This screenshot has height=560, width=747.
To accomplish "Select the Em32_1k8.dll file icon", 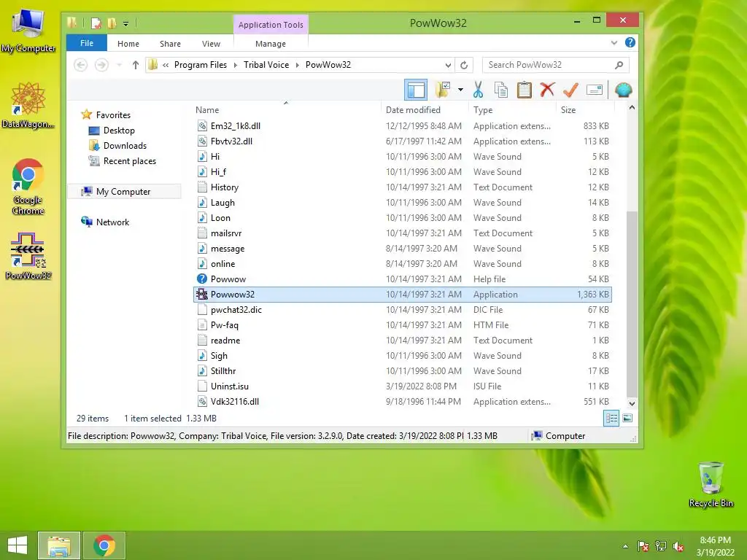I will click(202, 126).
